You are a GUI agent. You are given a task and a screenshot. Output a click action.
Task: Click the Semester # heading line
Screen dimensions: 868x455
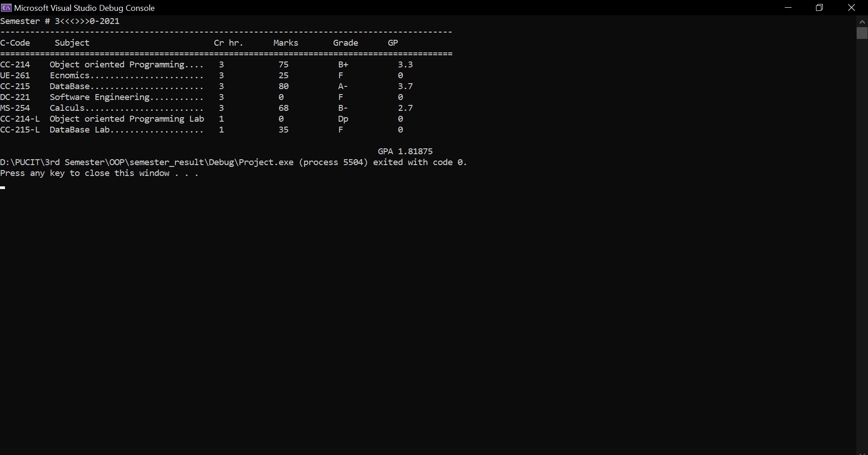pos(60,21)
